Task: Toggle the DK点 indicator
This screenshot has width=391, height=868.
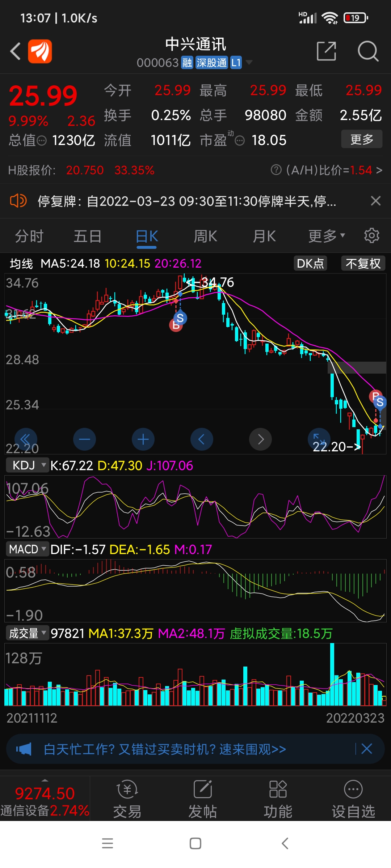Action: [310, 263]
